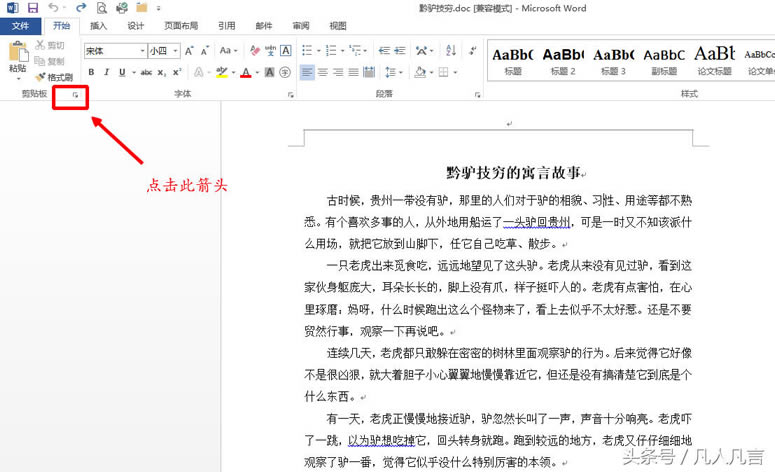Click the Grow Font (larger A) button
This screenshot has height=472, width=775.
coord(190,50)
